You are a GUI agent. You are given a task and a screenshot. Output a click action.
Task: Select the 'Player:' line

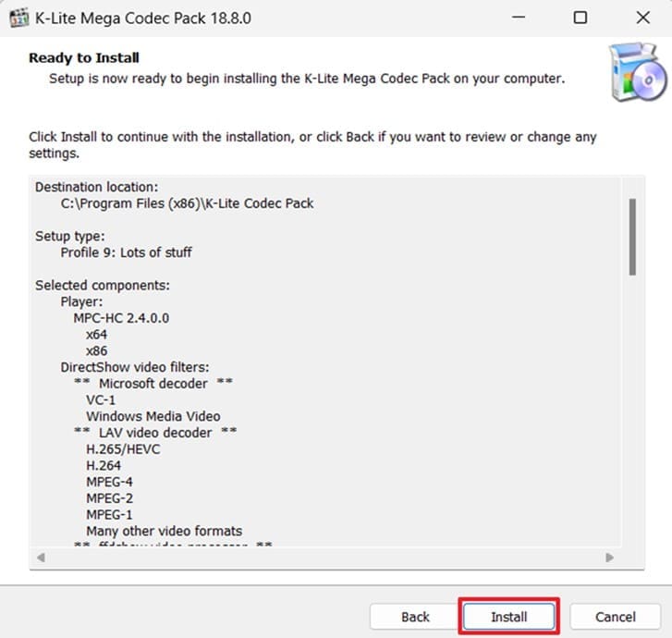tap(81, 301)
